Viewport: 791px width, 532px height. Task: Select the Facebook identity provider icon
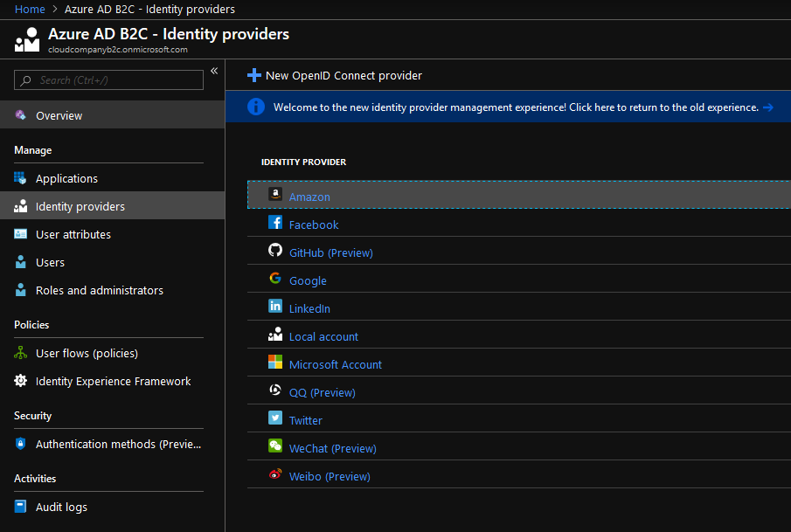274,224
